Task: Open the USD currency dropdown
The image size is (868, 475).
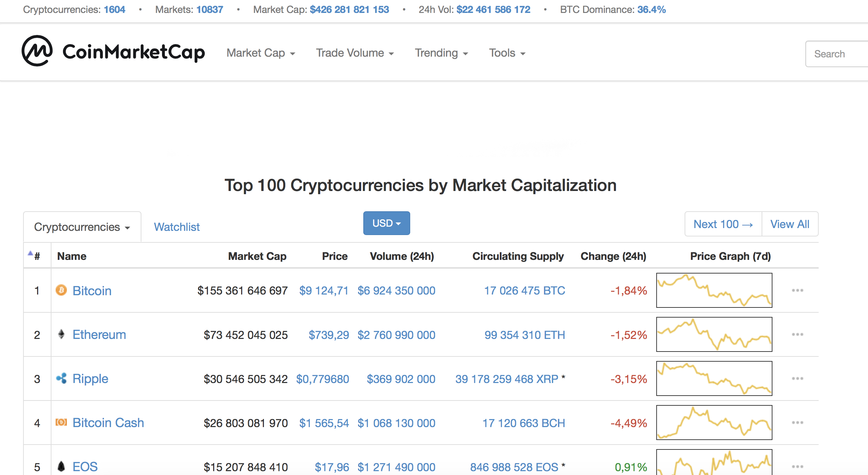Action: pyautogui.click(x=386, y=223)
